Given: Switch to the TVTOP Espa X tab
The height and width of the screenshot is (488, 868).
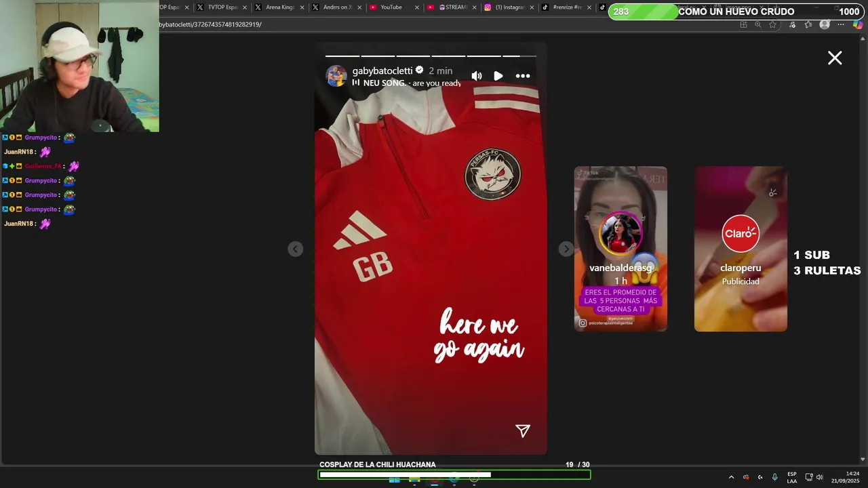Looking at the screenshot, I should [x=222, y=7].
